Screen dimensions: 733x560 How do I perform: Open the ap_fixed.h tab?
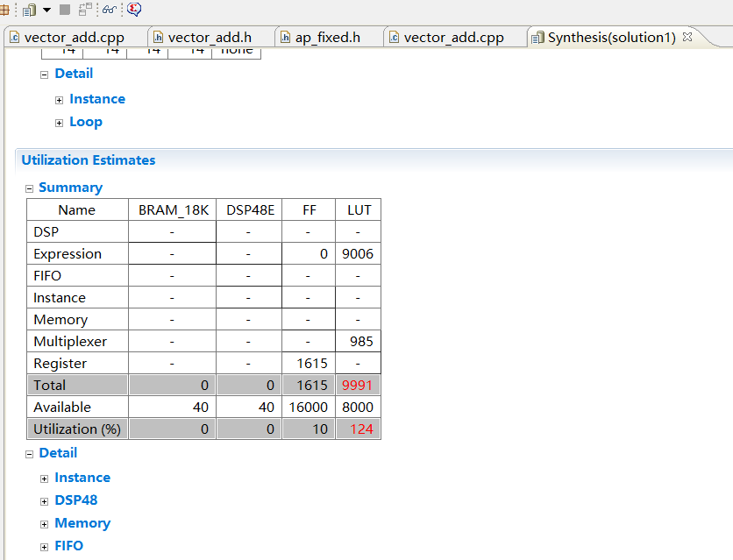click(327, 38)
